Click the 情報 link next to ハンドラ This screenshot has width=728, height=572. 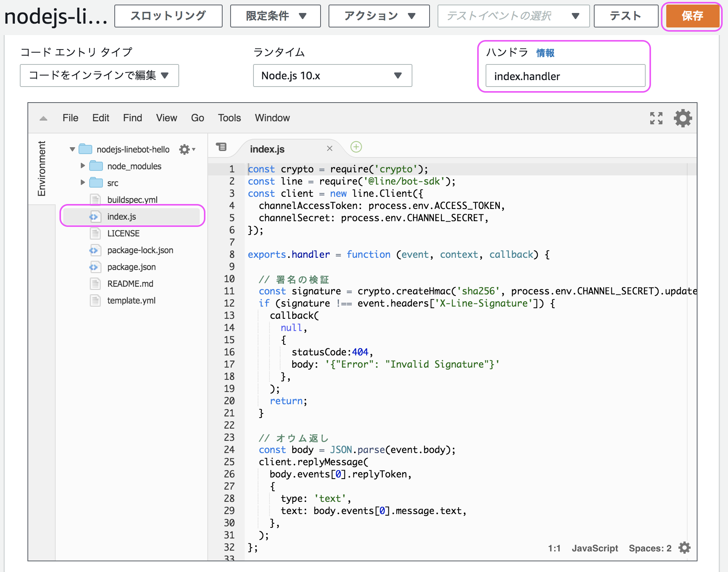[x=545, y=53]
